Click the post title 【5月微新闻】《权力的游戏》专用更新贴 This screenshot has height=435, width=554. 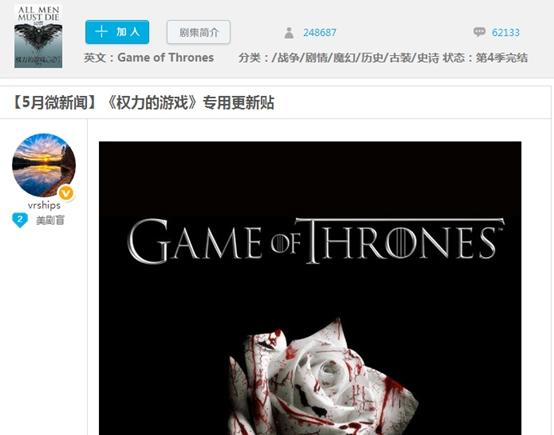pos(142,103)
